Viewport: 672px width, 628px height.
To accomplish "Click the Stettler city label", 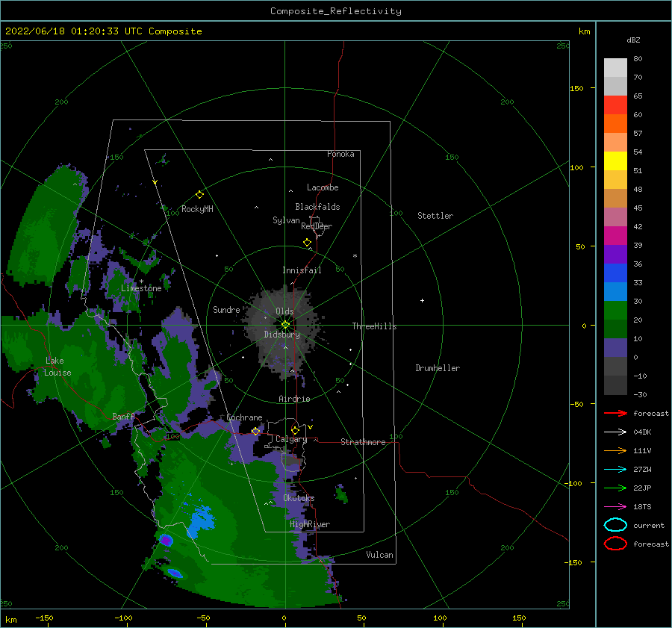I will (435, 216).
